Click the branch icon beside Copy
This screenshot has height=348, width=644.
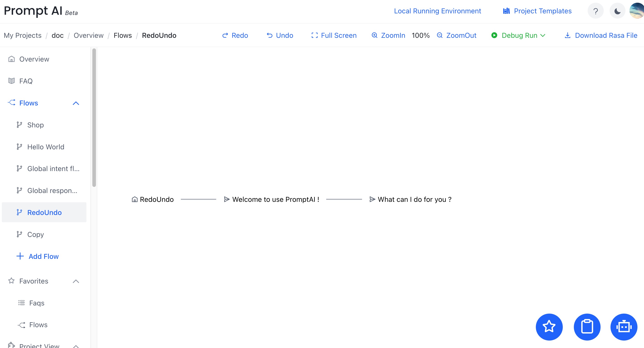tap(19, 234)
